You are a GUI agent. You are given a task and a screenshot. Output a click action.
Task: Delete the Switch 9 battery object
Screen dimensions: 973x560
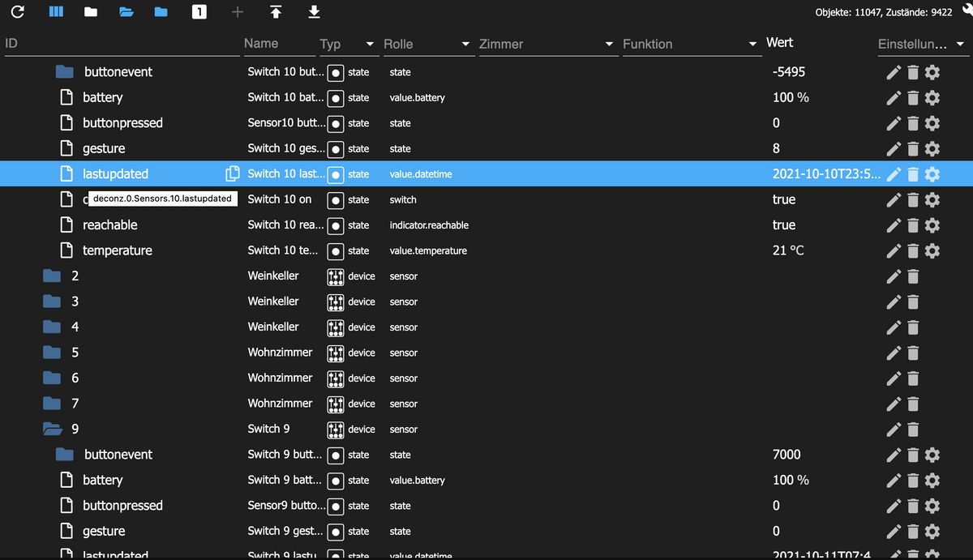click(913, 481)
